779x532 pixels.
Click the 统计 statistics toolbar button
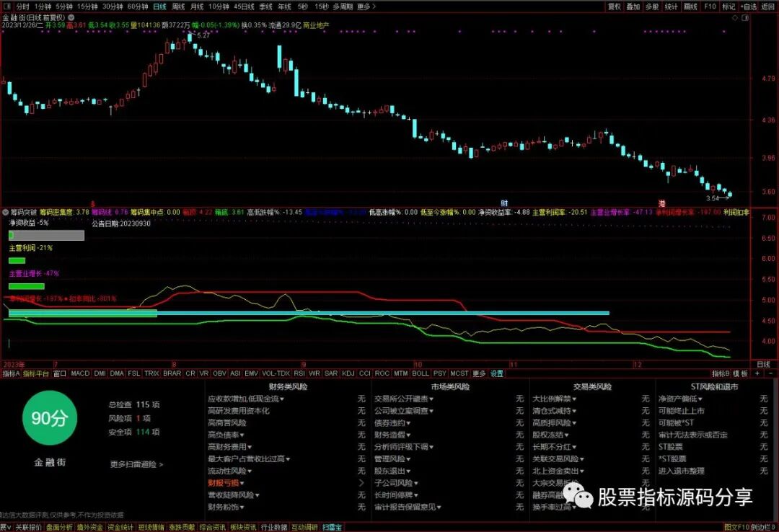[x=672, y=6]
